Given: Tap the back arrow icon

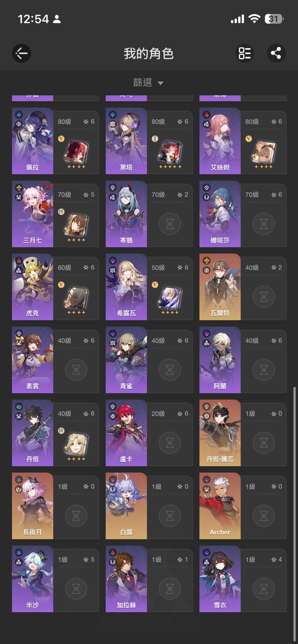Looking at the screenshot, I should point(21,53).
